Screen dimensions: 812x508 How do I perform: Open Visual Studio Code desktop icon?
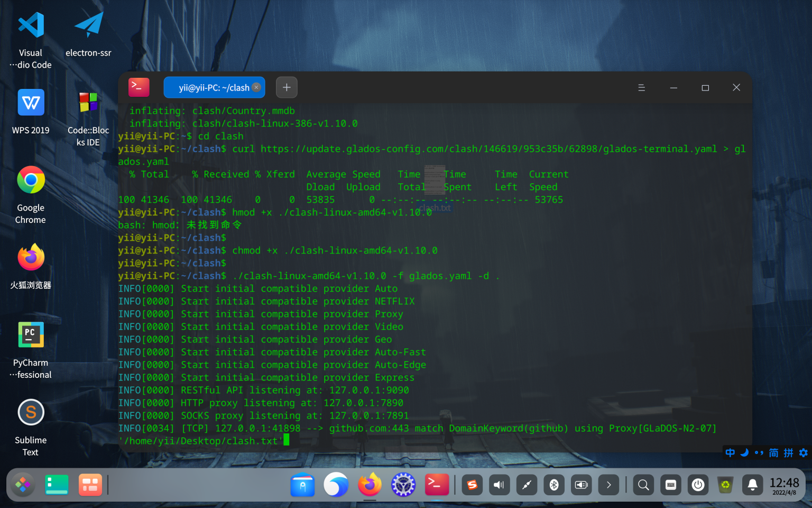click(31, 41)
